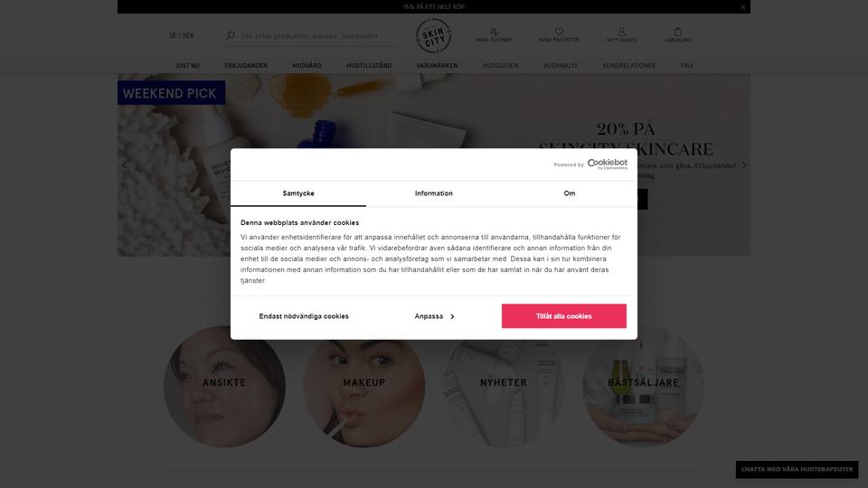Image resolution: width=868 pixels, height=488 pixels.
Task: Choose Endast nödvändiga cookies
Action: (x=304, y=316)
